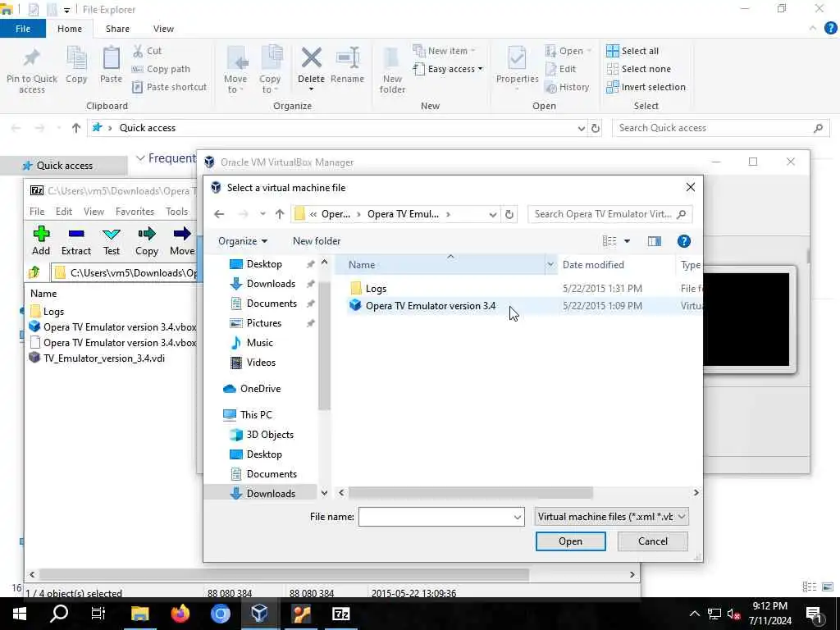The height and width of the screenshot is (630, 840).
Task: Click the Search Quick access field
Action: pyautogui.click(x=720, y=128)
